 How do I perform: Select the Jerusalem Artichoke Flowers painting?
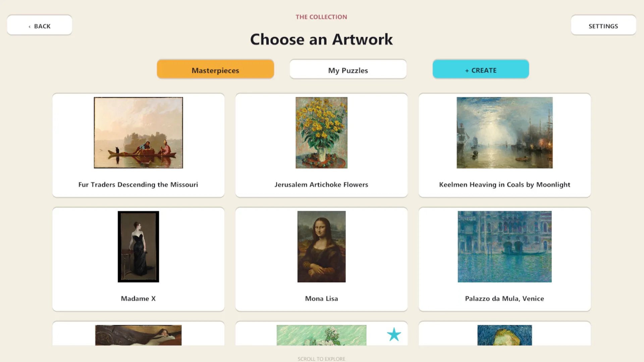321,133
